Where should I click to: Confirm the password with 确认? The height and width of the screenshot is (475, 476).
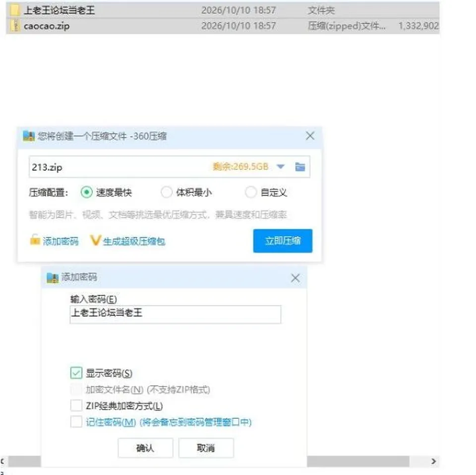tap(145, 448)
